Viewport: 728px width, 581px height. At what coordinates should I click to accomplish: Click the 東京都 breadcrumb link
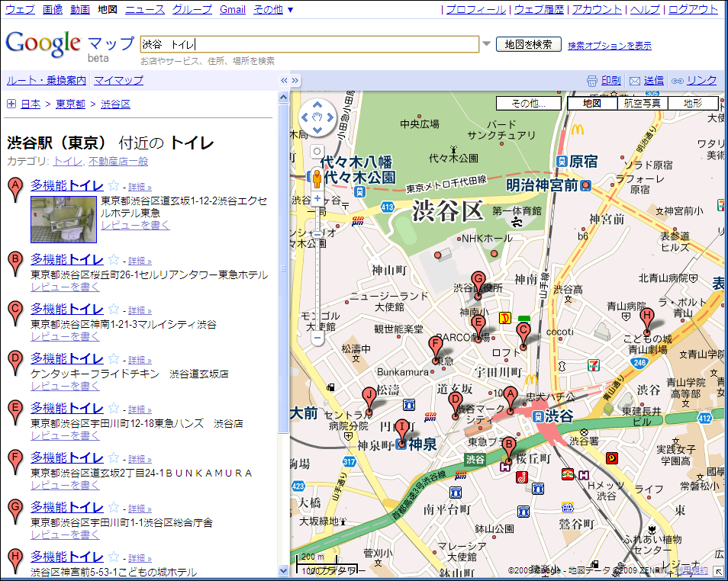(70, 104)
